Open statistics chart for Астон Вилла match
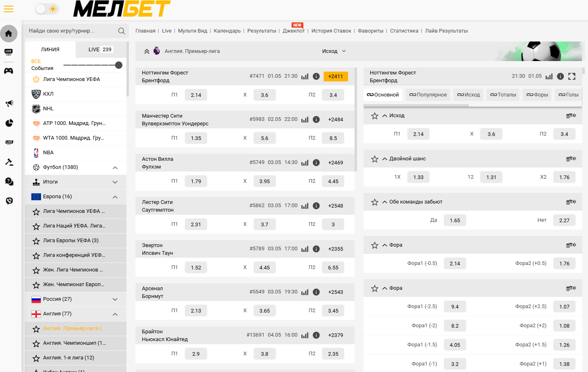The image size is (588, 372). pos(305,163)
